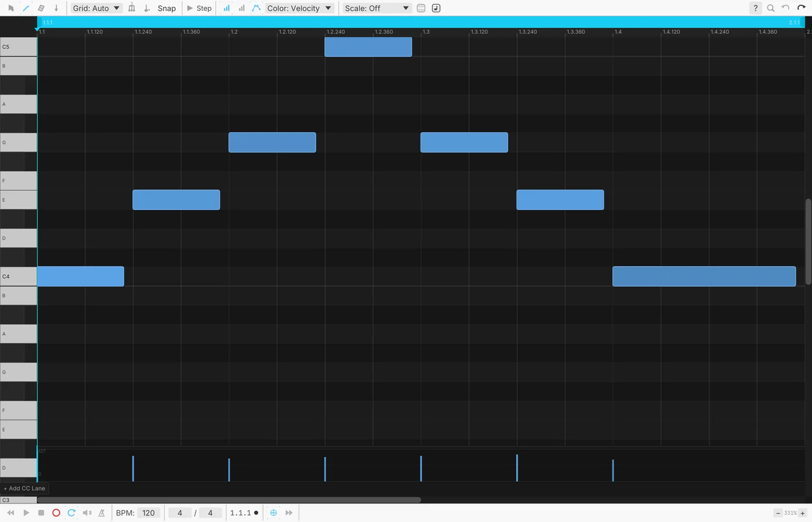Select the eraser tool

tap(41, 8)
